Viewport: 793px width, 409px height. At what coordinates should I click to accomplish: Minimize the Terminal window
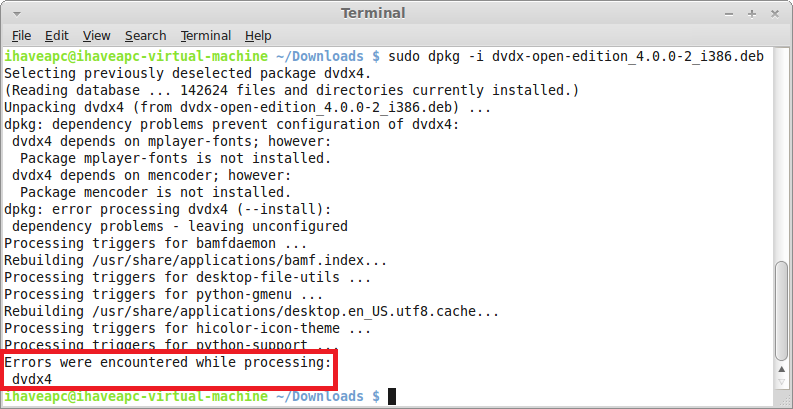coord(729,14)
